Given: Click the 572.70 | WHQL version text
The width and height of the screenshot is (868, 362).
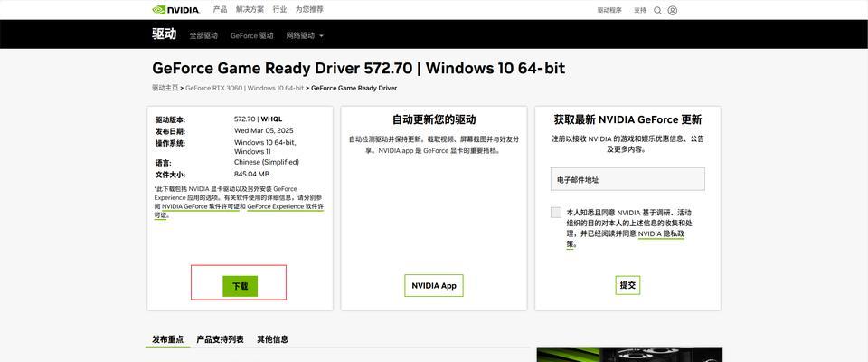Looking at the screenshot, I should click(258, 119).
